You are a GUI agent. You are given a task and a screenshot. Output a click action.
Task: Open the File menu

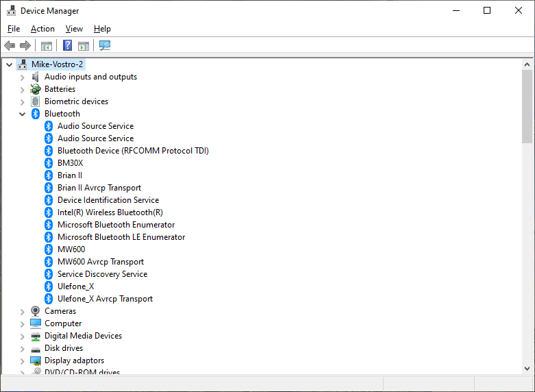tap(14, 29)
